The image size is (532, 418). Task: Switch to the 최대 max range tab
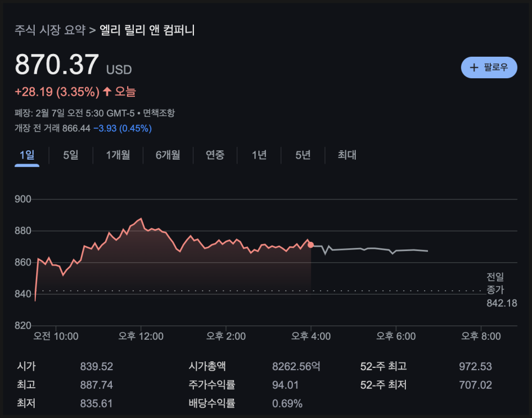(347, 155)
